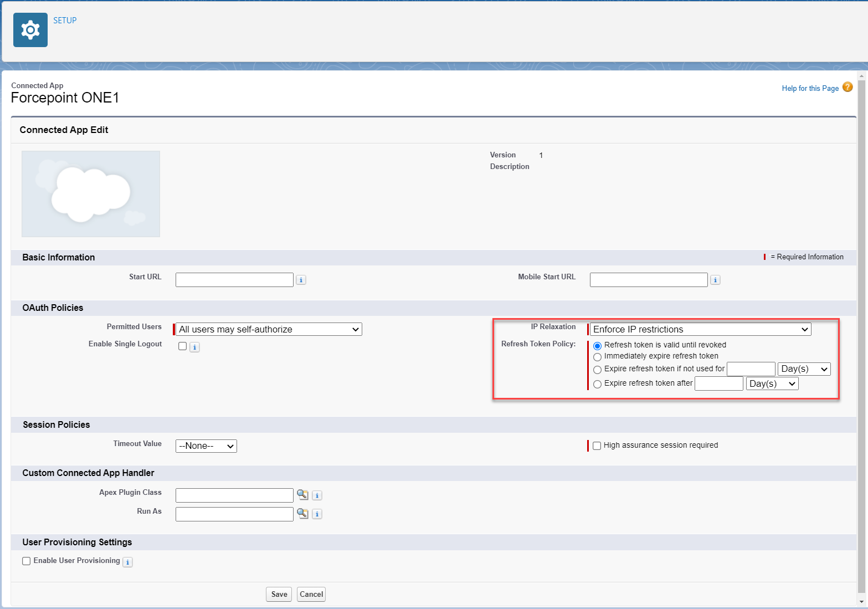The image size is (868, 609).
Task: Open the Help question mark icon
Action: pos(848,88)
